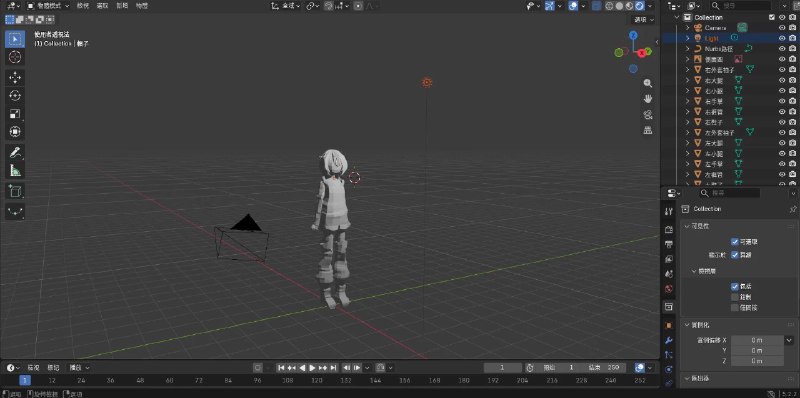Toggle camera view icon in viewport
The image size is (800, 398).
click(x=648, y=114)
